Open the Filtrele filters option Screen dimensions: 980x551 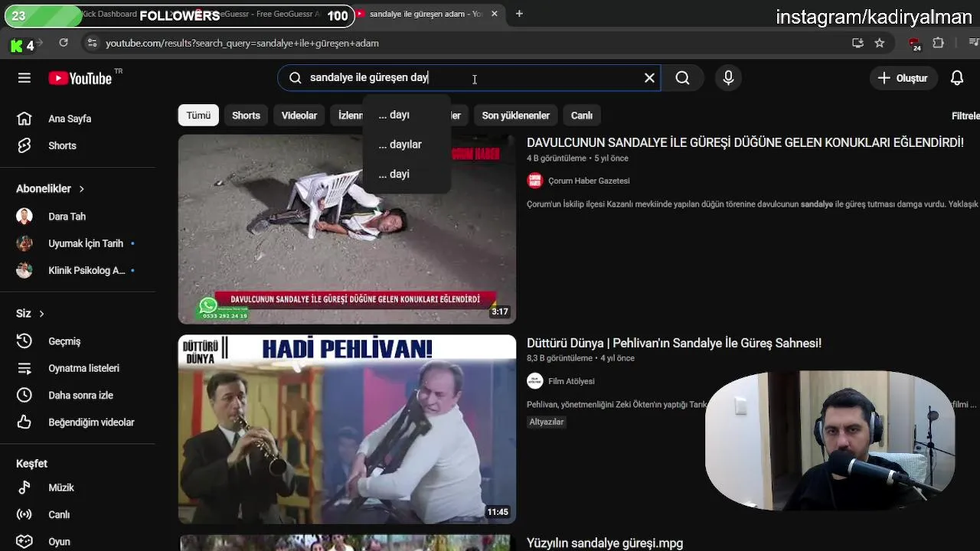tap(965, 116)
